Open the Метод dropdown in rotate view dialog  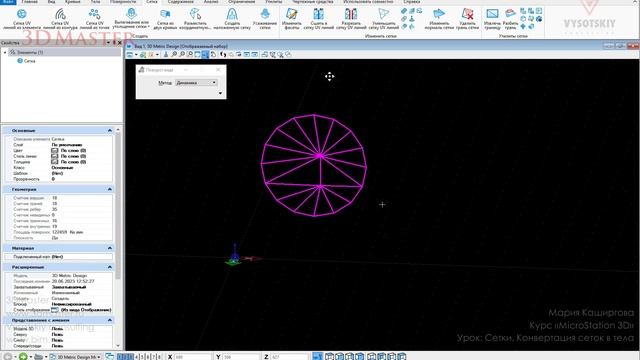tap(196, 82)
